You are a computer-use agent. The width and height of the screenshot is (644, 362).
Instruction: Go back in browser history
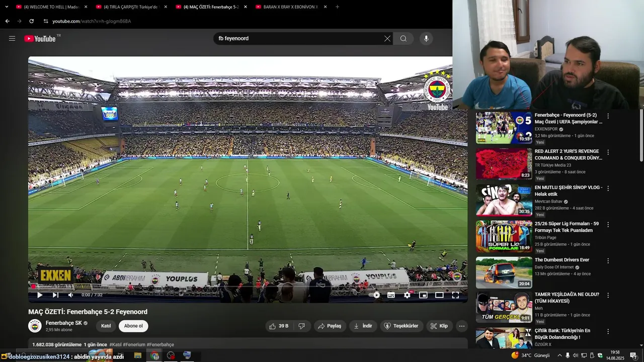pyautogui.click(x=7, y=21)
